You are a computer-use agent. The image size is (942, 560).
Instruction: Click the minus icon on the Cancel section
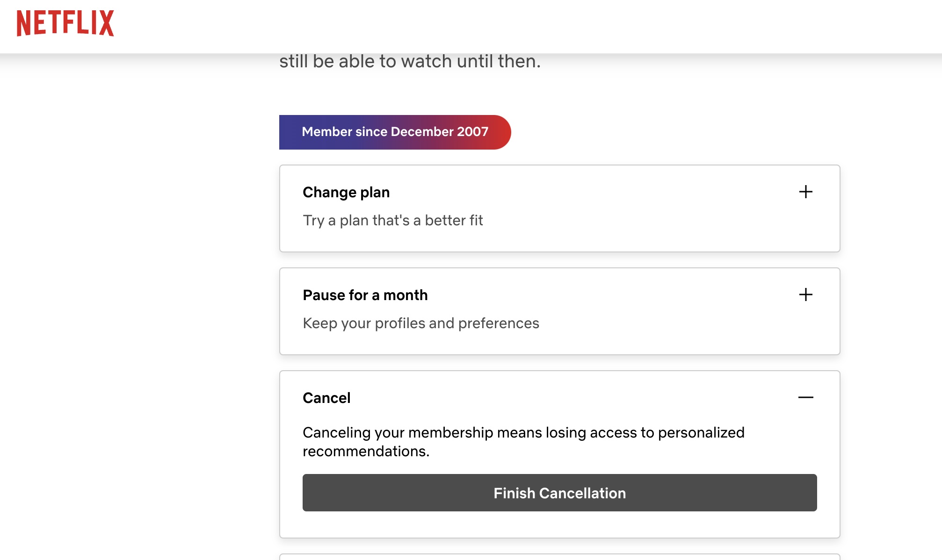[x=805, y=397]
